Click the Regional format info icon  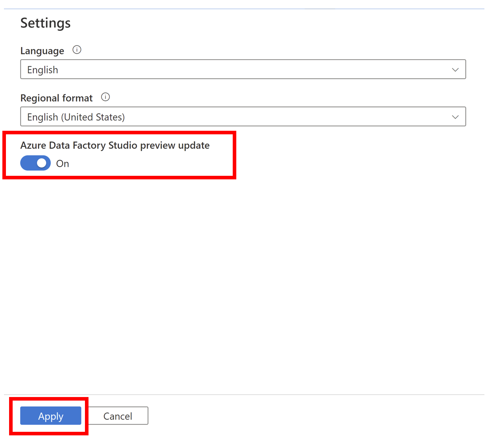tap(105, 97)
